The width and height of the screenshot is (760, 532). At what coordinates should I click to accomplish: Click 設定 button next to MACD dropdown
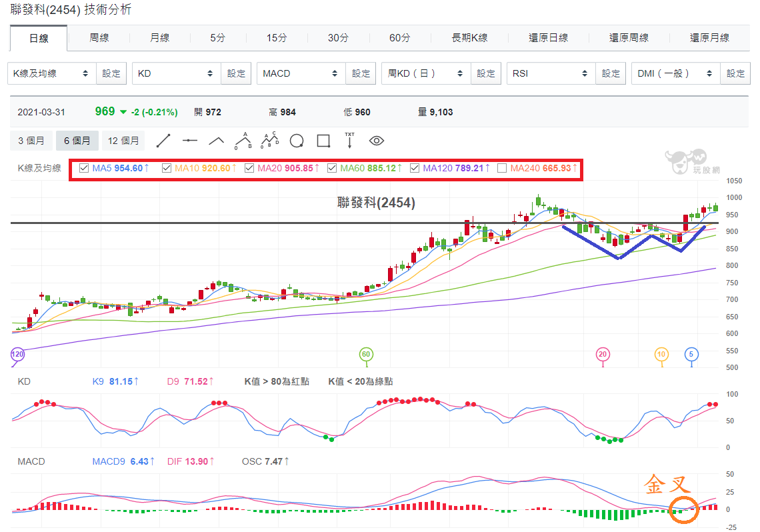(361, 73)
